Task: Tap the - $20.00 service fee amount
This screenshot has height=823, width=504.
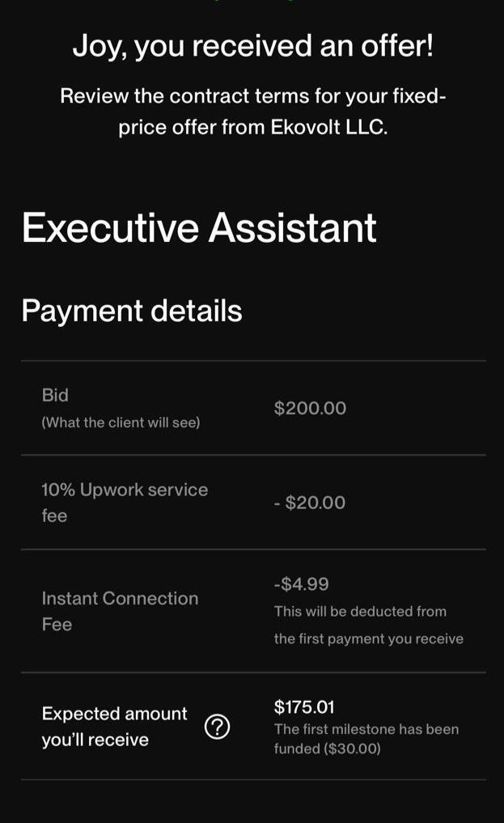Action: (x=310, y=503)
